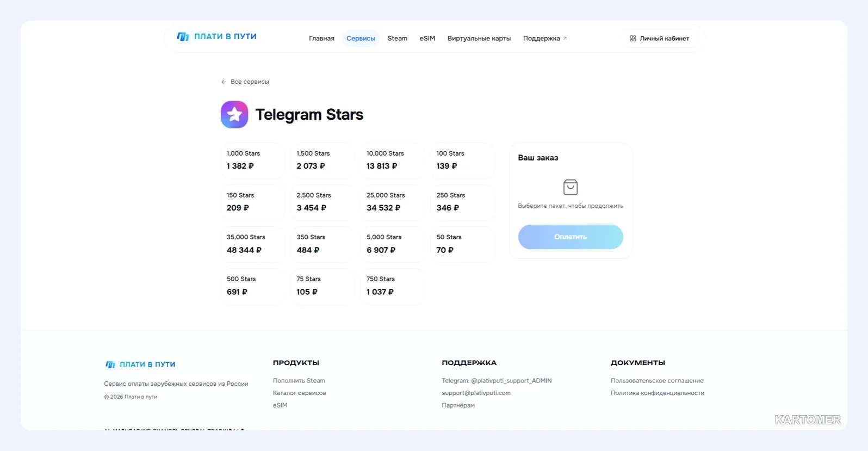
Task: Click the support@plativputi.com email link
Action: click(476, 393)
